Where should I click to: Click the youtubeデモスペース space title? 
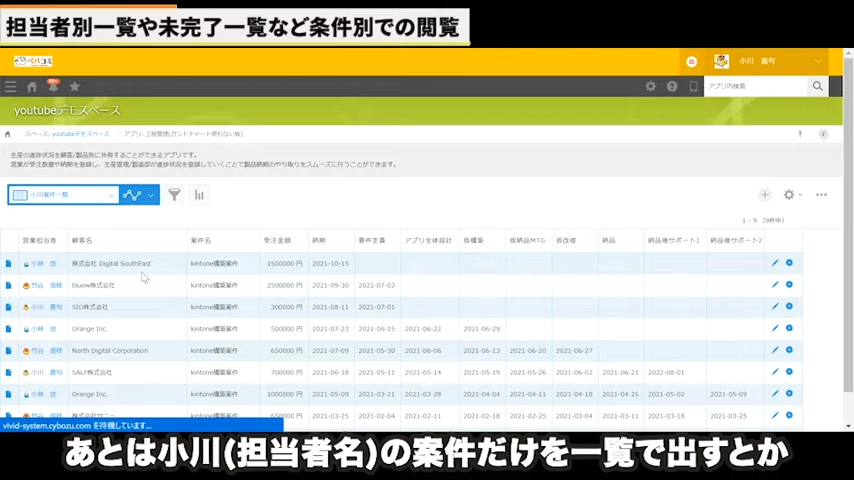click(x=67, y=111)
